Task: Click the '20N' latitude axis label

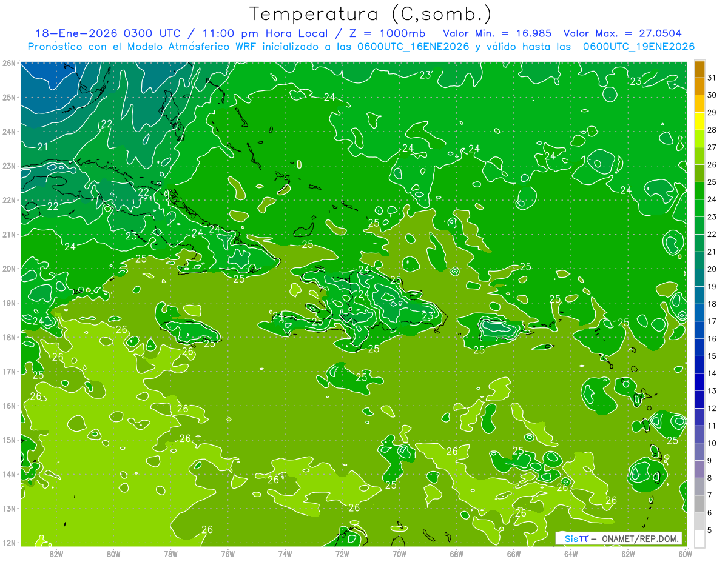Action: 9,269
